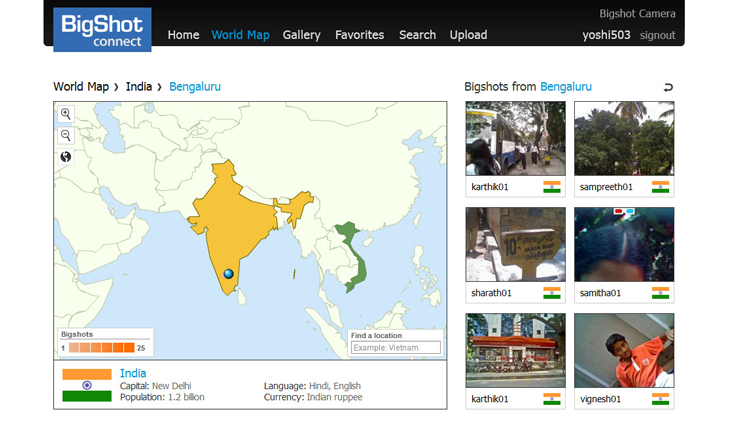
Task: Click the India flag next to vignesh01
Action: click(x=660, y=399)
